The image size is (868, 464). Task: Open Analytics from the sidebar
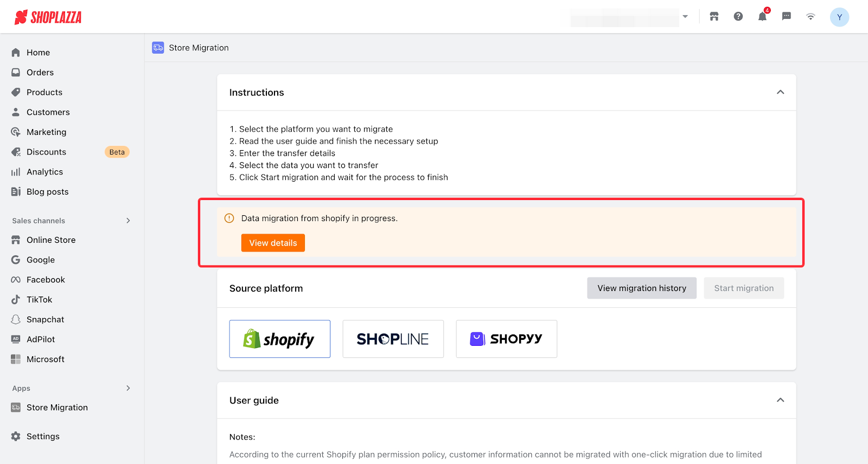pos(44,172)
